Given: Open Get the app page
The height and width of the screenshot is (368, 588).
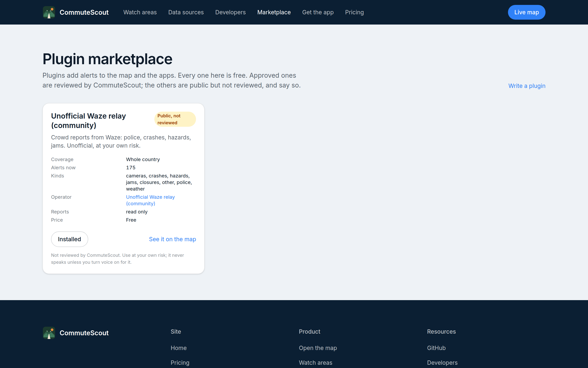Looking at the screenshot, I should pos(318,12).
